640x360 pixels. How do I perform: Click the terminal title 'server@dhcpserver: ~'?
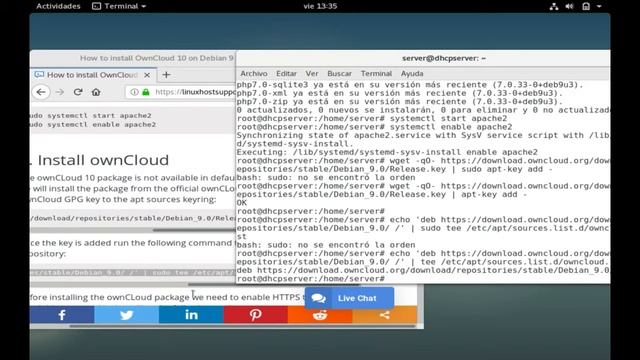point(444,58)
